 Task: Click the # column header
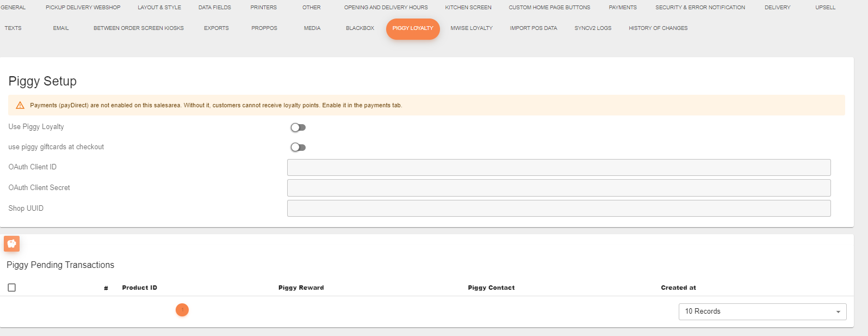pyautogui.click(x=106, y=288)
